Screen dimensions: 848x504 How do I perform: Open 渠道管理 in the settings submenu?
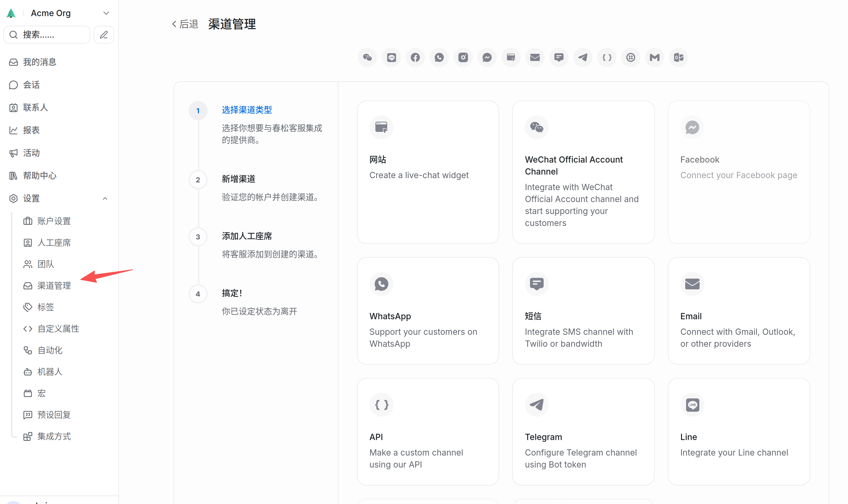[54, 285]
